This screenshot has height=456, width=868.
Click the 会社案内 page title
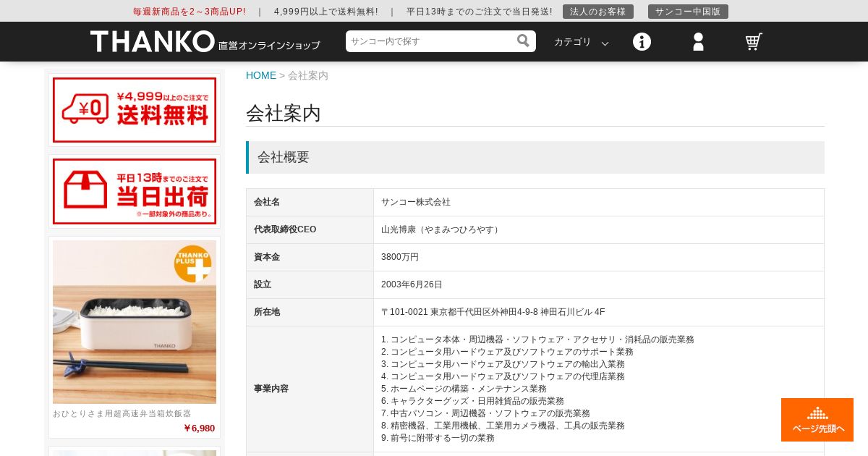click(x=283, y=113)
